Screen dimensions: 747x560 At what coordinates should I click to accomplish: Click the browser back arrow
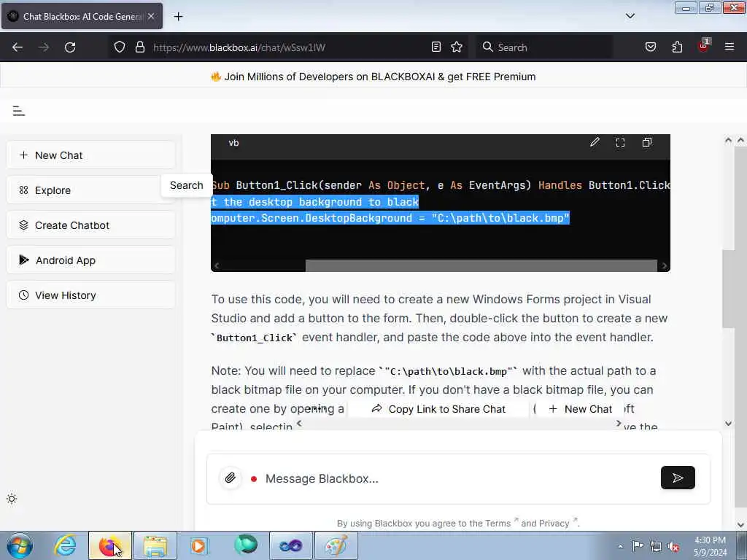18,47
